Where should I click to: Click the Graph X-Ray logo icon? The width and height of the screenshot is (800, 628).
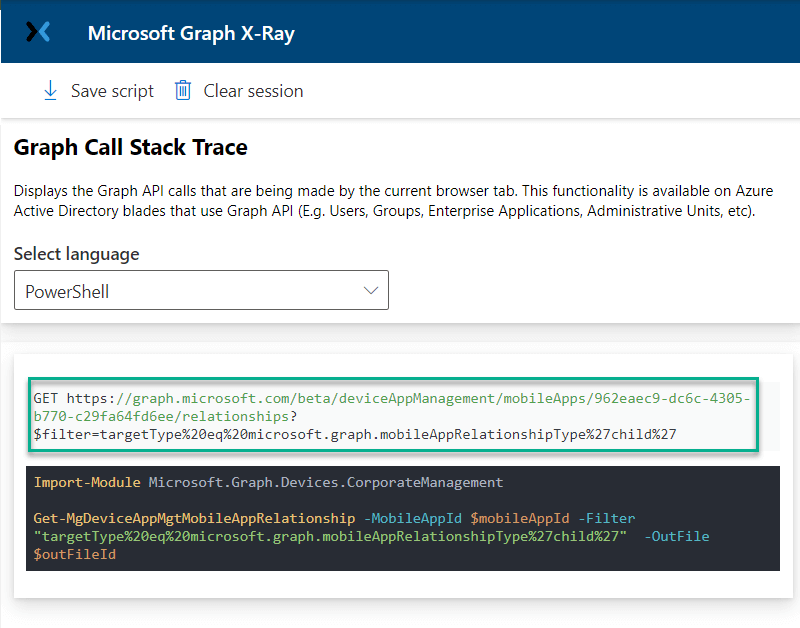tap(38, 32)
